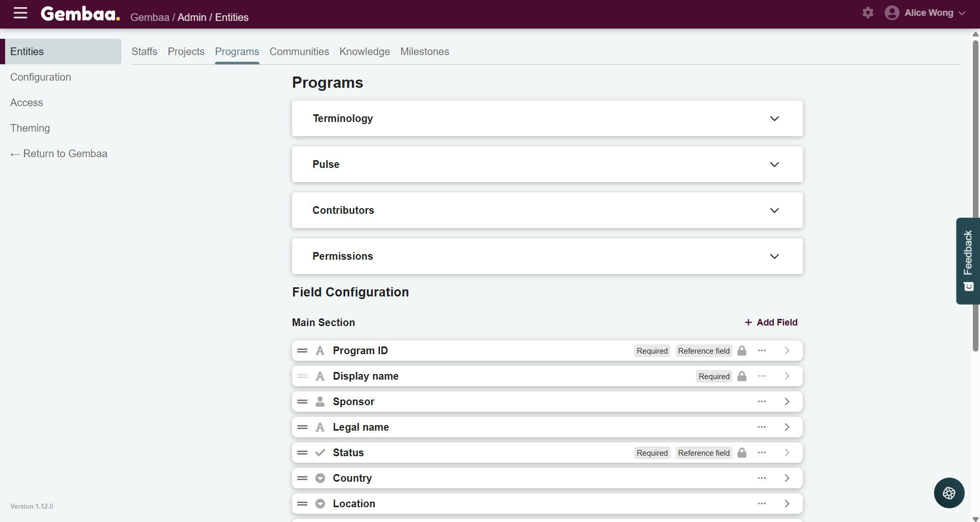
Task: Click checkmark type icon of Status
Action: [320, 453]
